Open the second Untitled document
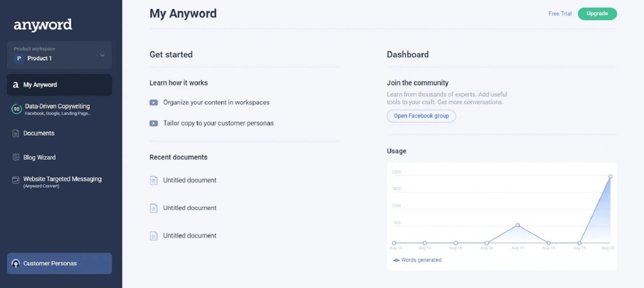 (190, 208)
